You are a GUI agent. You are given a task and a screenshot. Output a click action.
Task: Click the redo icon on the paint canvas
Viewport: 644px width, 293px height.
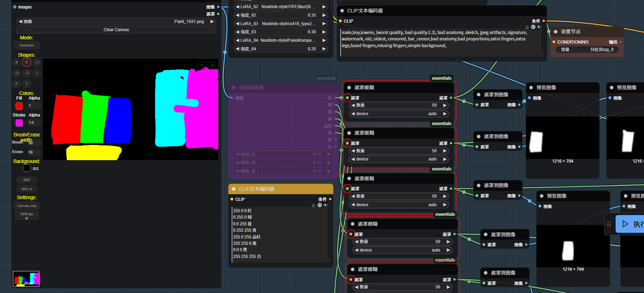pos(212,65)
